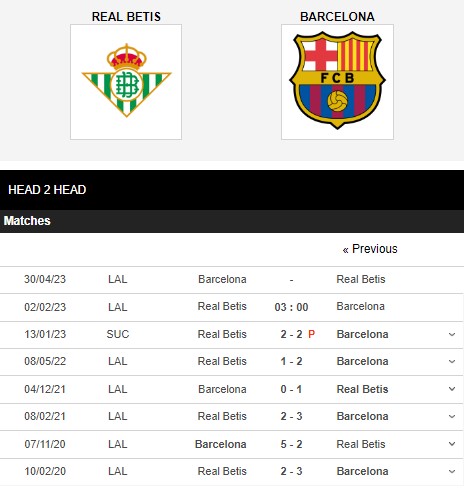The width and height of the screenshot is (467, 489).
Task: Click the 0 - 1 score on 04/12/21
Action: click(291, 389)
